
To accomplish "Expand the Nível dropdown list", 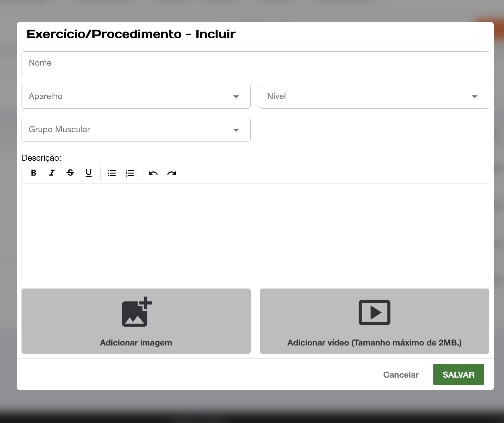I will [x=374, y=97].
